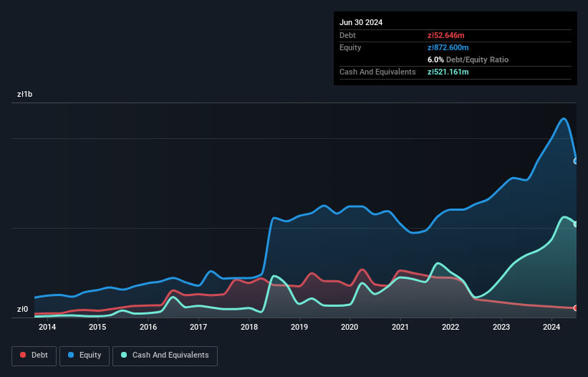This screenshot has width=588, height=377.
Task: Toggle the Equity legend series
Action: pyautogui.click(x=85, y=355)
